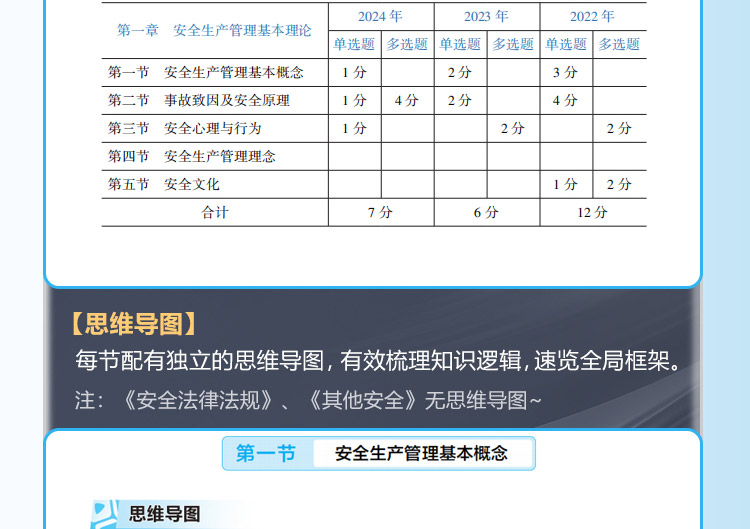Click the 12分 total for 2022

tap(592, 212)
